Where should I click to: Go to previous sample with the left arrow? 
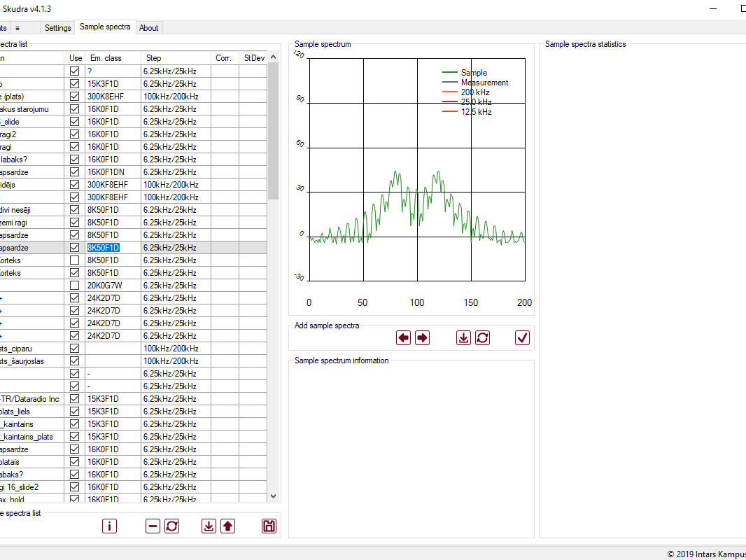click(404, 337)
